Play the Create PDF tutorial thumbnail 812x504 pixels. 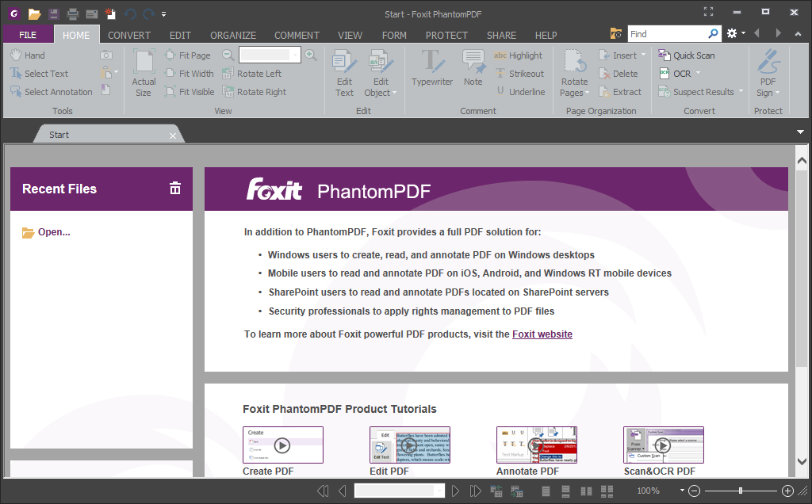[x=283, y=445]
